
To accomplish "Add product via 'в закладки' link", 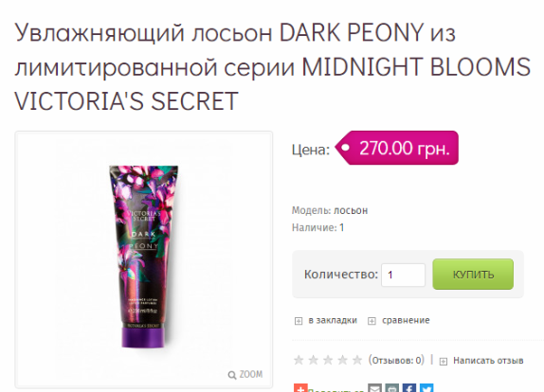I will click(x=333, y=320).
